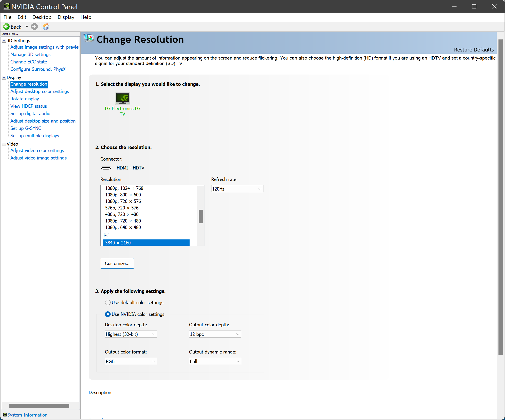Open the Output color depth dropdown

pos(215,334)
